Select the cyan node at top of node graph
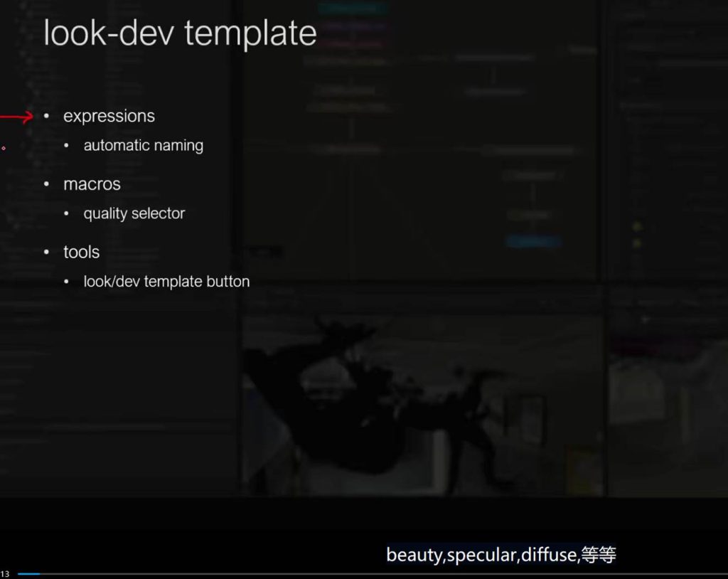 (352, 9)
